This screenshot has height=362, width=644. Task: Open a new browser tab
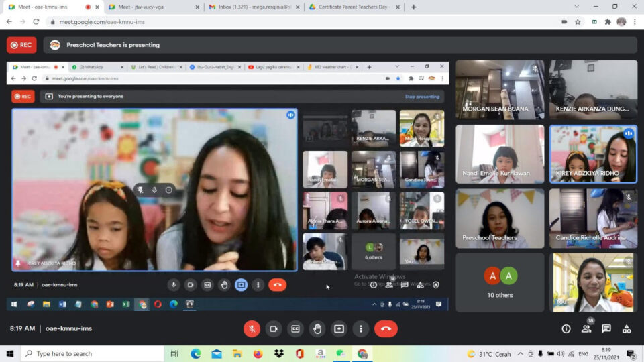[413, 7]
